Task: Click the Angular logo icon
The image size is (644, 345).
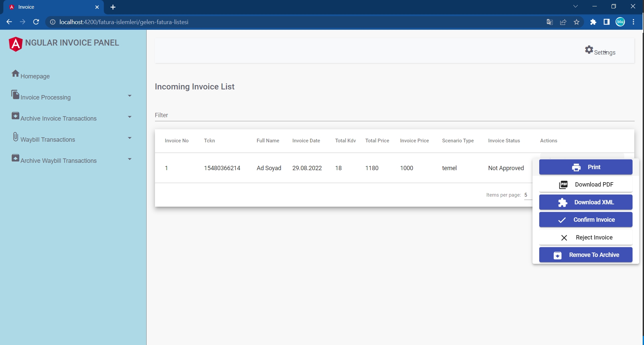Action: [15, 44]
